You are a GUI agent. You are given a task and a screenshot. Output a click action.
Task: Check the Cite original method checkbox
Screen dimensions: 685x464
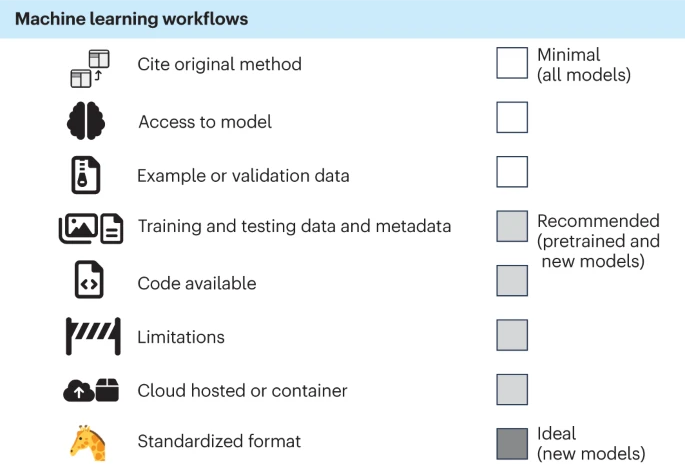pos(512,64)
